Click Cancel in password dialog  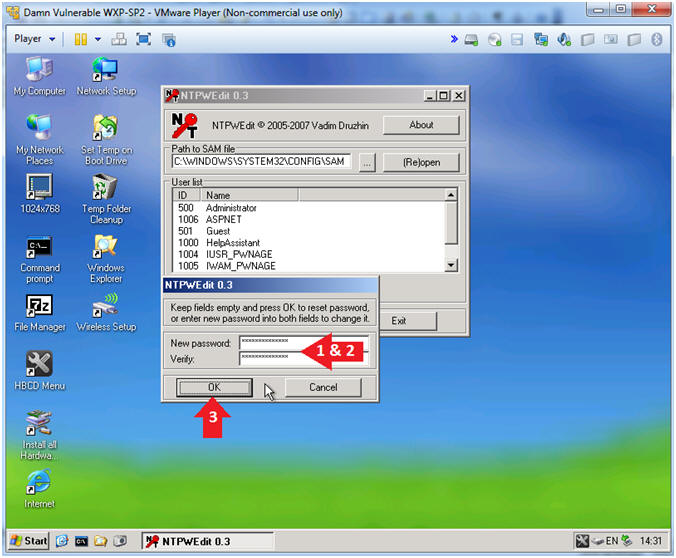tap(323, 387)
